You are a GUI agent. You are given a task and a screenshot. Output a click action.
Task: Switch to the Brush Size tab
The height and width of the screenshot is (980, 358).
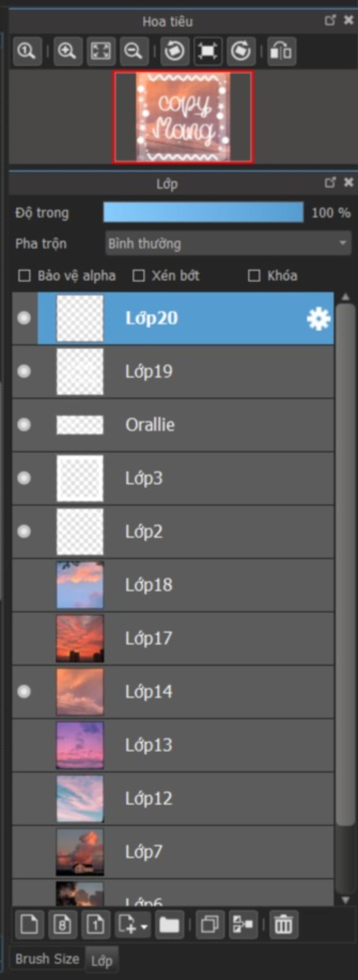[47, 959]
